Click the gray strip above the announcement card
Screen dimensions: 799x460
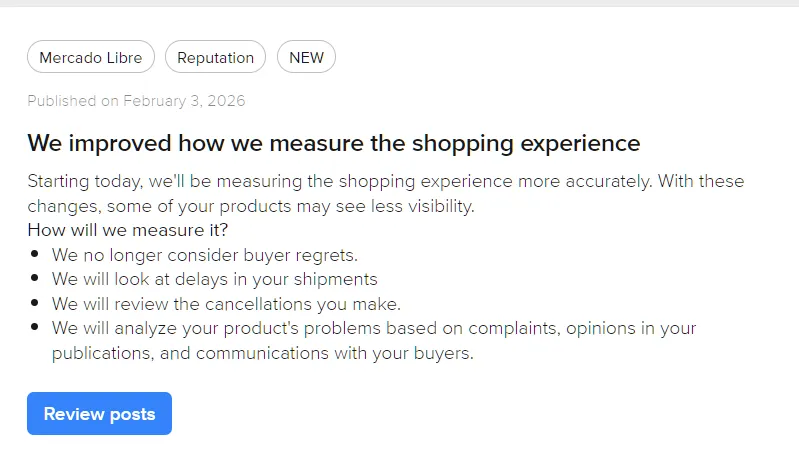point(400,3)
